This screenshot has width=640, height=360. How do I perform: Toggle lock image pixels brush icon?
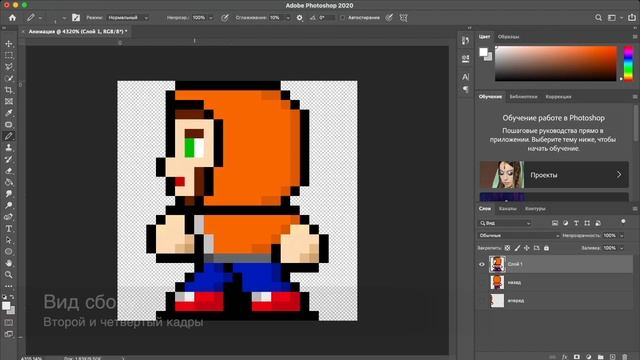pos(517,248)
